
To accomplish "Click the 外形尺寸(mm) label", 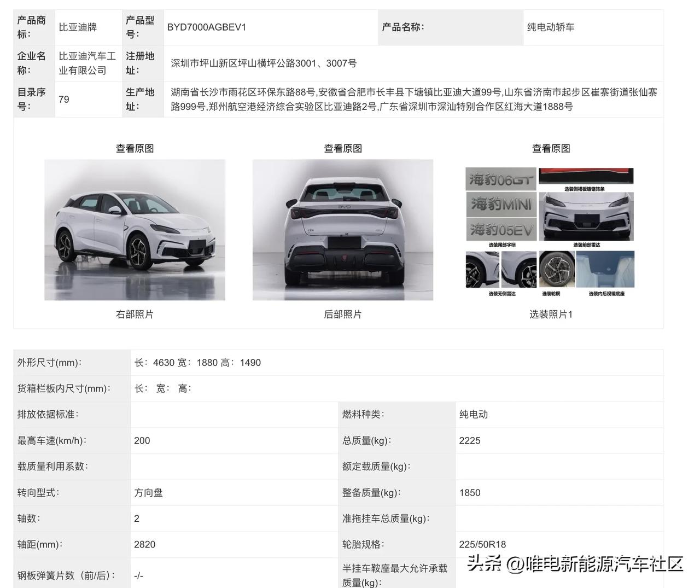I will (x=49, y=362).
